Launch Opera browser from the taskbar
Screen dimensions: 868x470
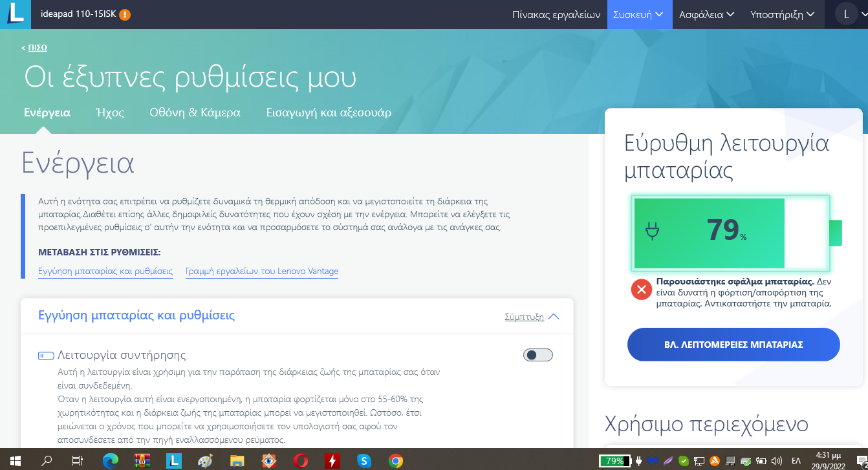tap(300, 461)
